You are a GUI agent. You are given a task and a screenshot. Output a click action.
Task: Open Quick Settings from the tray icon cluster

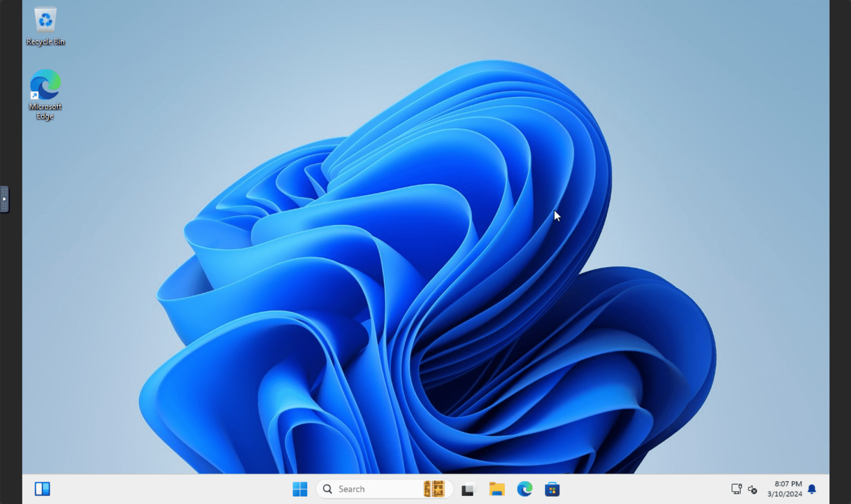coord(744,489)
